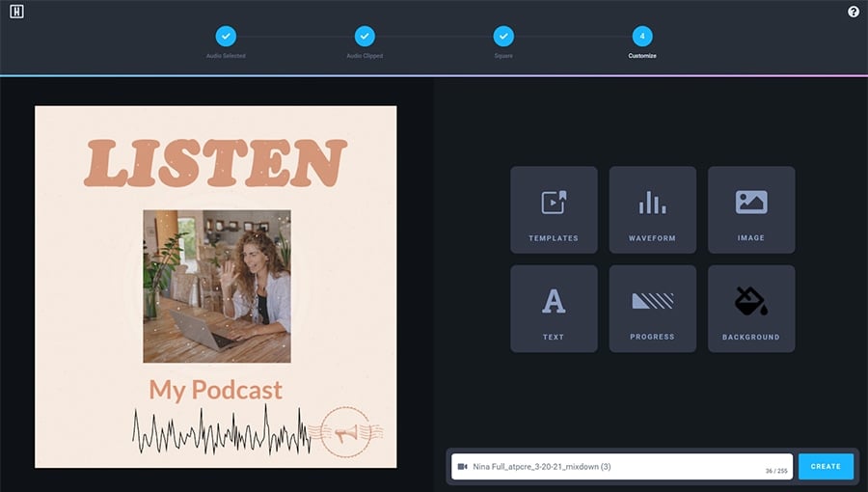Go to the Audio Selected step
The width and height of the screenshot is (868, 492).
(x=226, y=37)
